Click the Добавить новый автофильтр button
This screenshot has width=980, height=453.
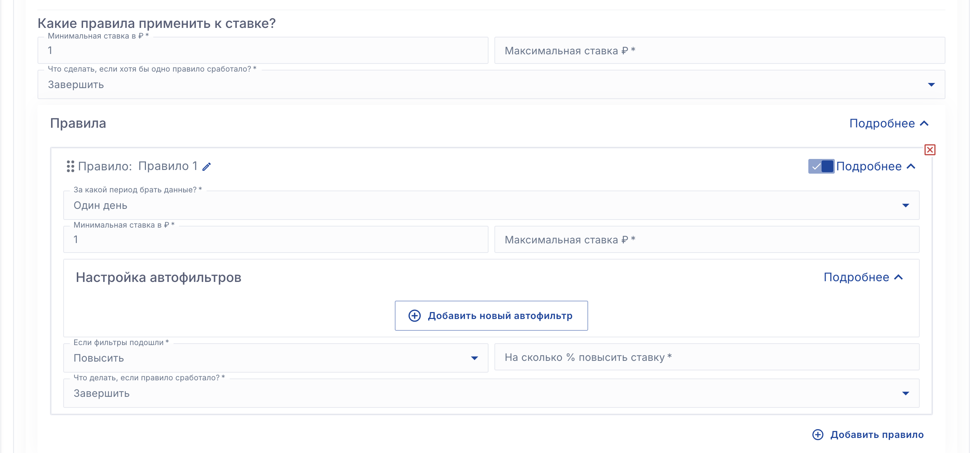pos(491,315)
